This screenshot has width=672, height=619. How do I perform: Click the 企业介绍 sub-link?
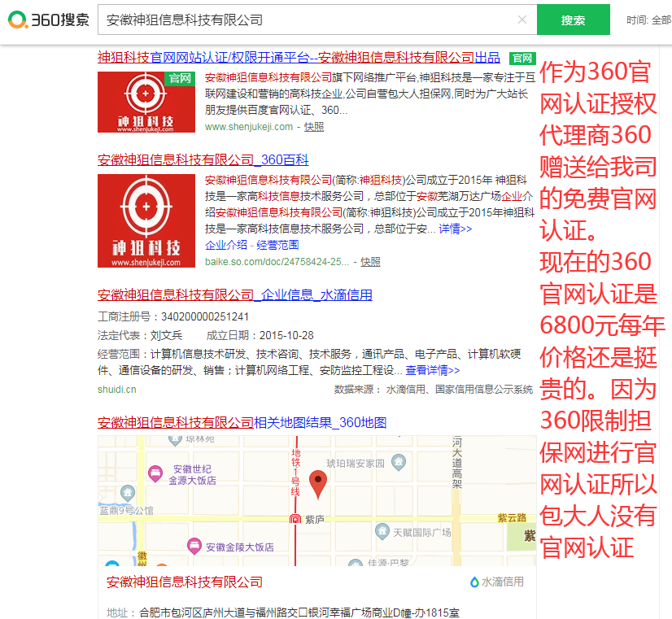point(226,245)
